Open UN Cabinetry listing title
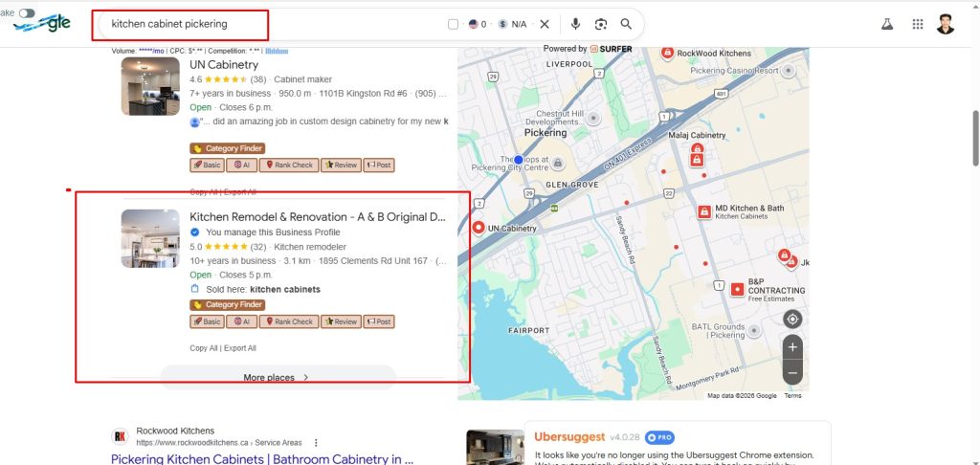The height and width of the screenshot is (465, 980). (x=224, y=64)
